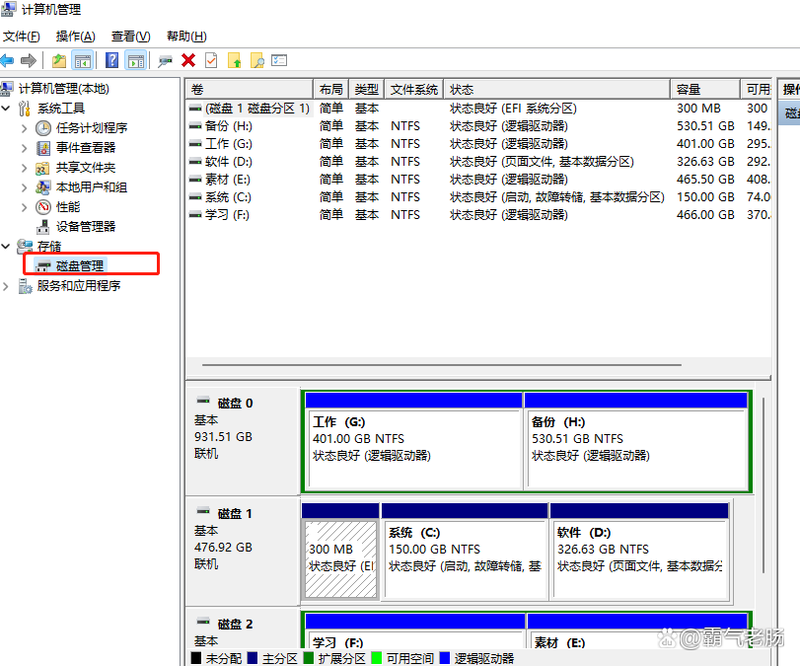Click the properties list icon at toolbar end
This screenshot has height=666, width=800.
[x=281, y=60]
